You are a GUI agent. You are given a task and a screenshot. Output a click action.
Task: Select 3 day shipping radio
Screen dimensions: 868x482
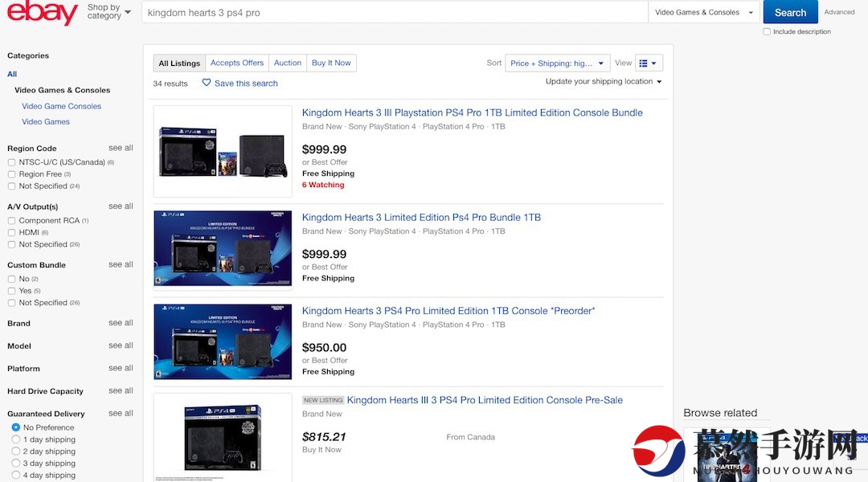click(15, 464)
